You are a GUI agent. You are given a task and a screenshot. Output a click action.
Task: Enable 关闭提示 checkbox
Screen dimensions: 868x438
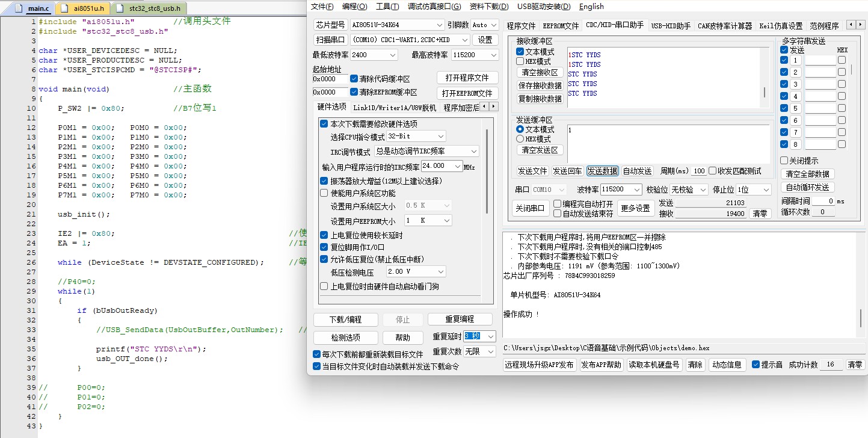[784, 161]
